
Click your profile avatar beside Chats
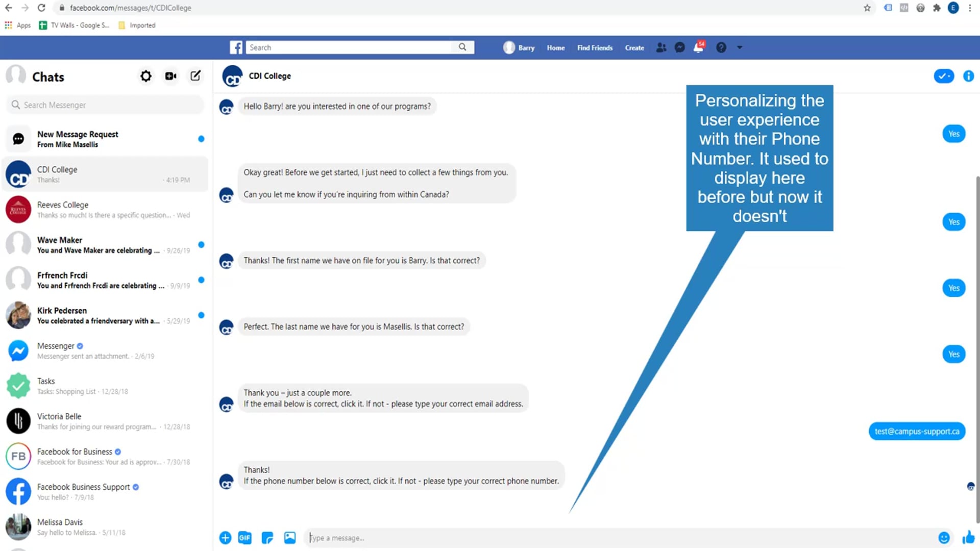pyautogui.click(x=16, y=75)
